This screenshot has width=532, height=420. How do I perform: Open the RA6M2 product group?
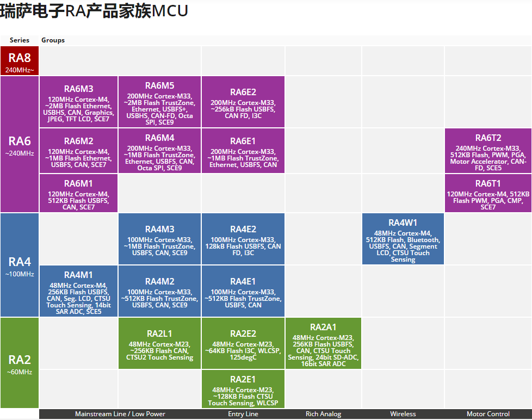(79, 151)
